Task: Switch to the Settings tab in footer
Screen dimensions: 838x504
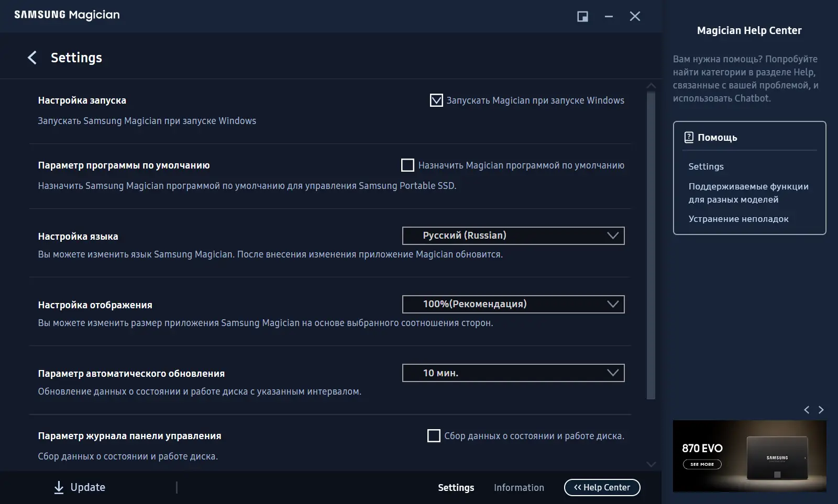Action: (456, 488)
